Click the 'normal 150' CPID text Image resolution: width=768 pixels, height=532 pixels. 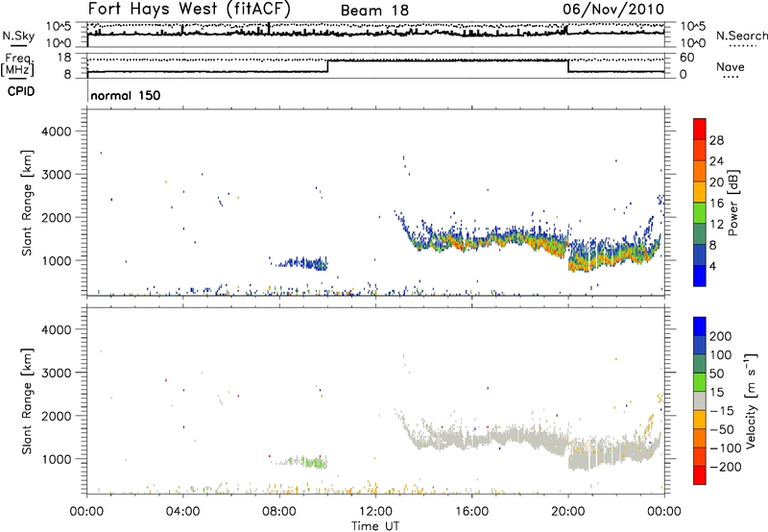click(126, 95)
